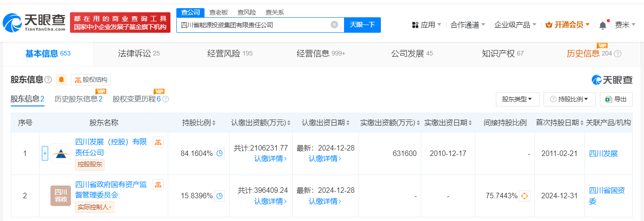
Task: Click the 天眼一下 search button
Action: (x=362, y=25)
